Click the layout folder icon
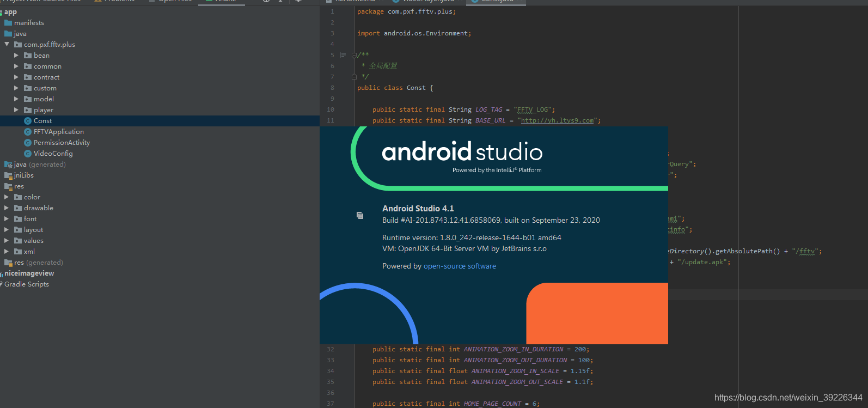This screenshot has height=408, width=868. coord(18,230)
